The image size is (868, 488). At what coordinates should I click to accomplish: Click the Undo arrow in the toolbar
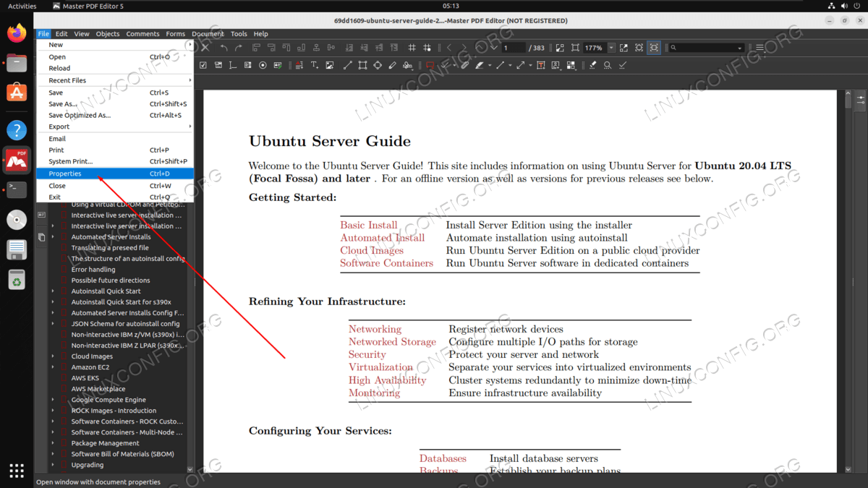tap(224, 48)
